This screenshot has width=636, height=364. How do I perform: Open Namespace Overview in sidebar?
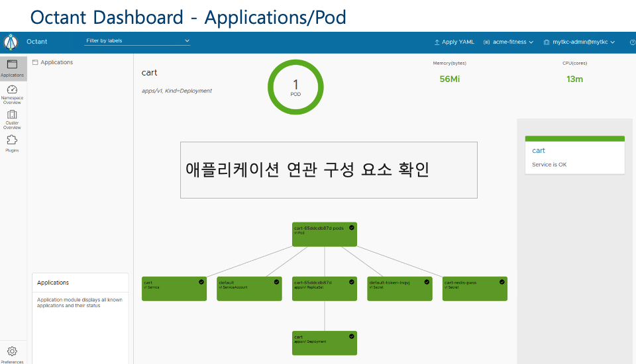12,95
